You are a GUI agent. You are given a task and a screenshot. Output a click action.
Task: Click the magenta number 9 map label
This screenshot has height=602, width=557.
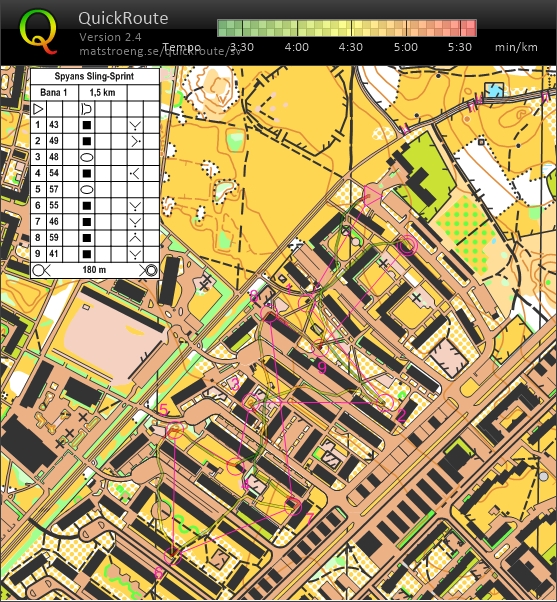coord(322,368)
